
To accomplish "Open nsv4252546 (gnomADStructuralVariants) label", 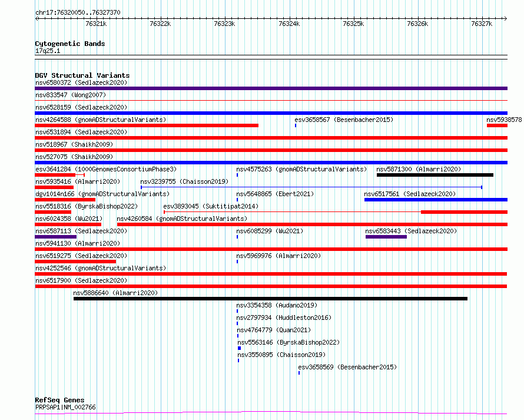I will pos(101,268).
